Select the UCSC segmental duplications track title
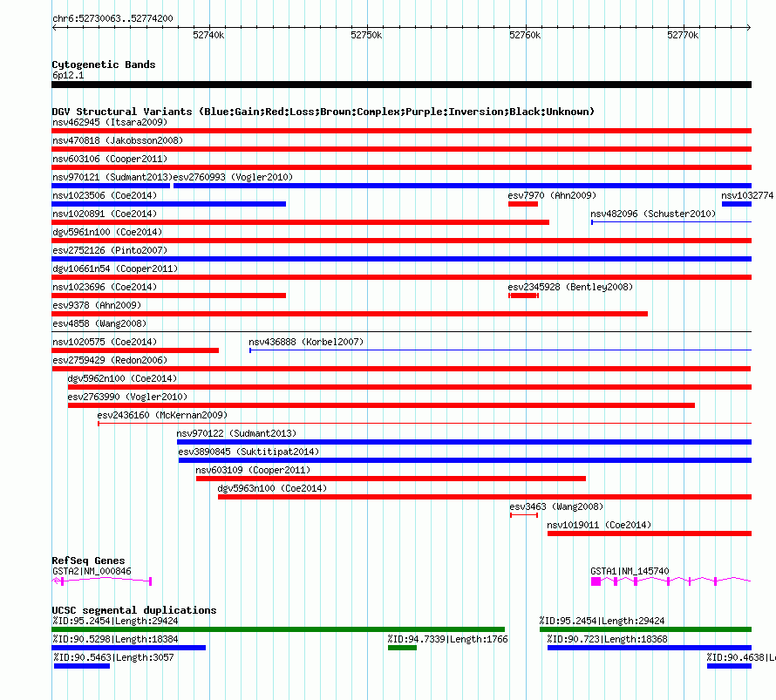The image size is (776, 700). pyautogui.click(x=134, y=610)
